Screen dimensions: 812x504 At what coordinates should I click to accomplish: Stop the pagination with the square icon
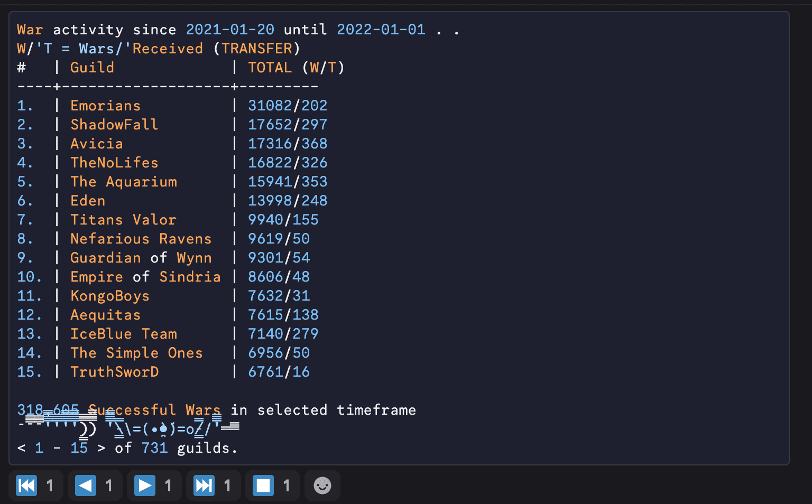click(263, 485)
